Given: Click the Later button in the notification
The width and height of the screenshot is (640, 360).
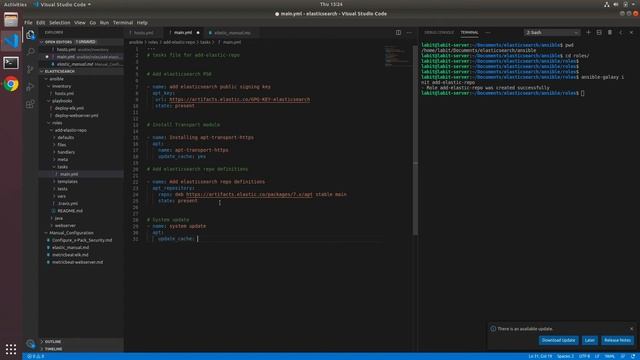Looking at the screenshot, I should 589,340.
